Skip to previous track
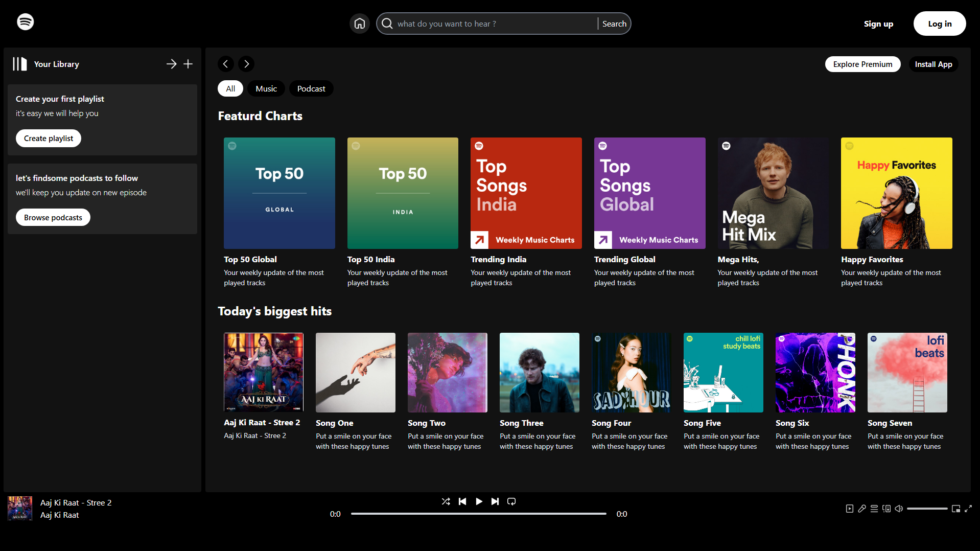980x551 pixels. click(x=462, y=501)
